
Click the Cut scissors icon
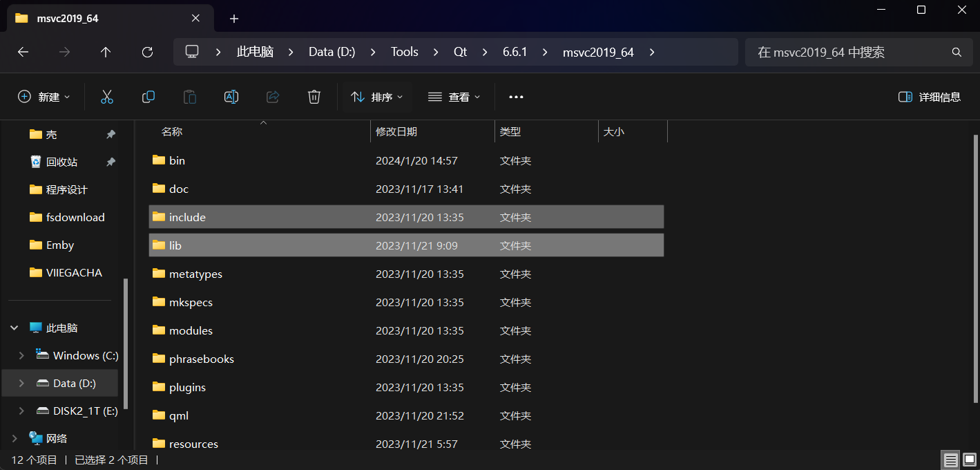(107, 97)
